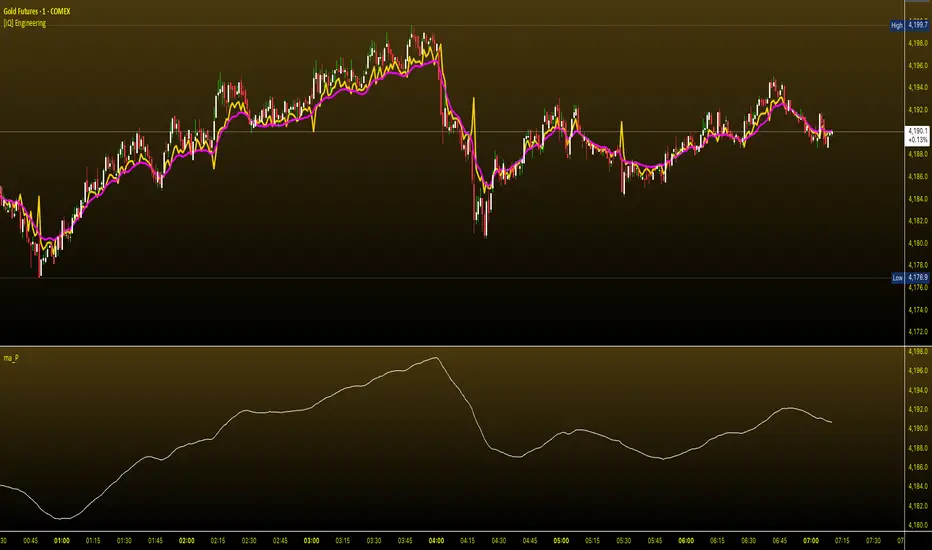The height and width of the screenshot is (550, 932).
Task: Select the [IQ] Engineering indicator legend
Action: (x=24, y=23)
